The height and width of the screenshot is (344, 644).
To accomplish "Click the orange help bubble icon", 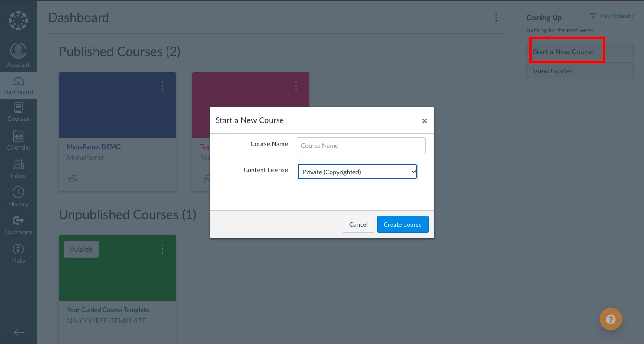I will click(x=611, y=319).
